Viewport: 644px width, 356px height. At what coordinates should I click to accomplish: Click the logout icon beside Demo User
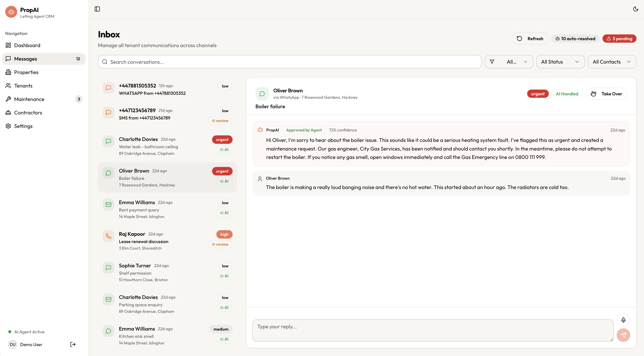point(73,344)
